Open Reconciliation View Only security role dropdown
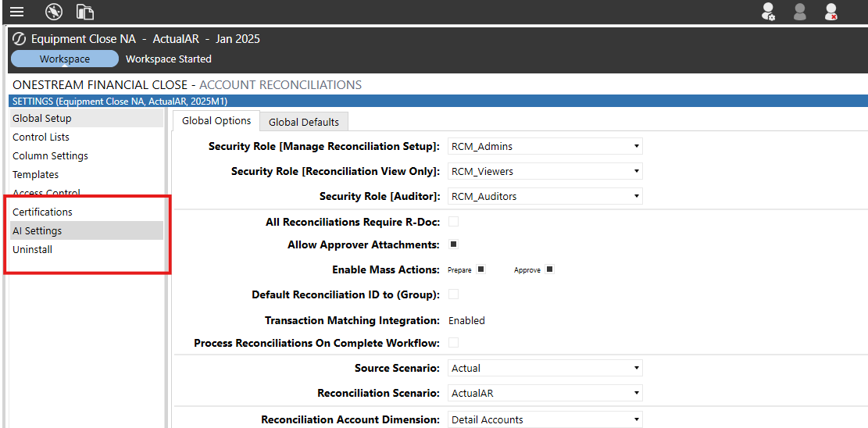868x428 pixels. point(545,171)
